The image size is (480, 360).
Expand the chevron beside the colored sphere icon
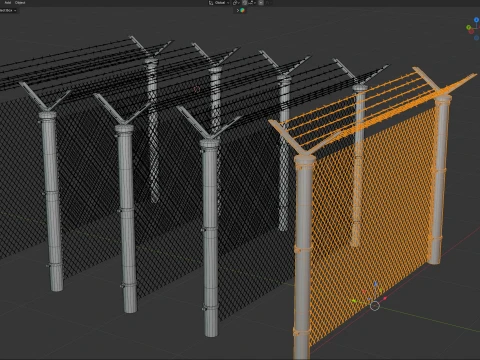pyautogui.click(x=238, y=10)
